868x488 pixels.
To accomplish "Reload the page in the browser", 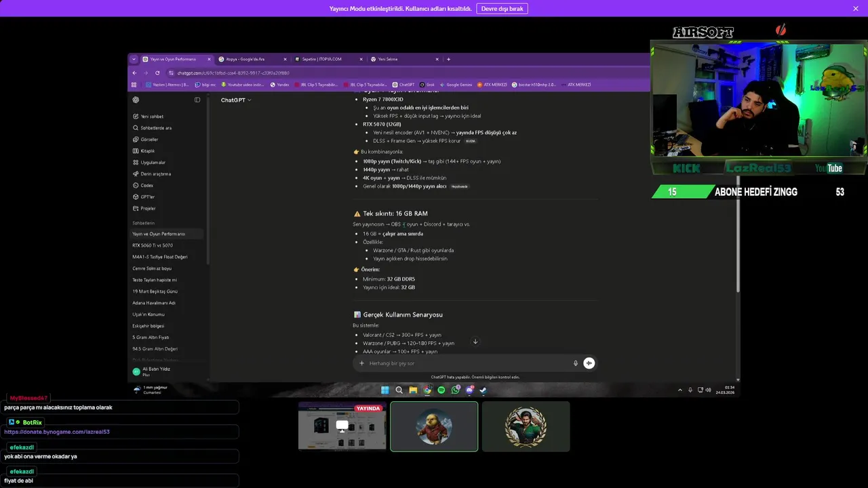I will [x=157, y=73].
